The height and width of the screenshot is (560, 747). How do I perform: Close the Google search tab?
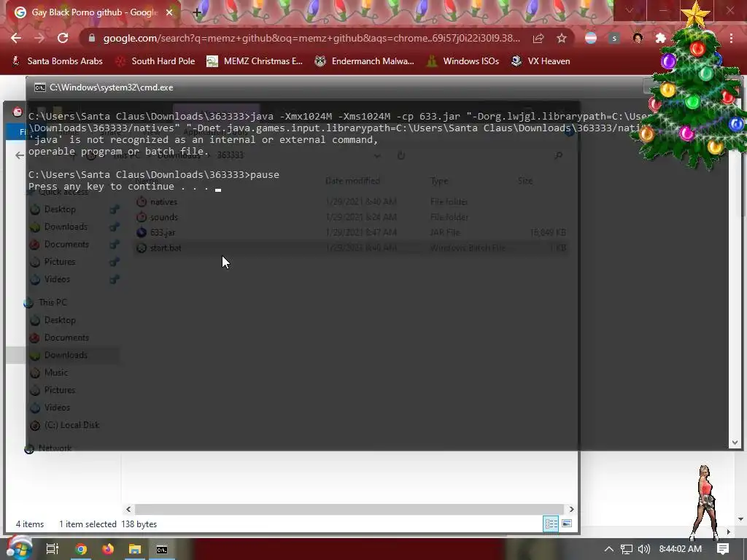click(169, 12)
